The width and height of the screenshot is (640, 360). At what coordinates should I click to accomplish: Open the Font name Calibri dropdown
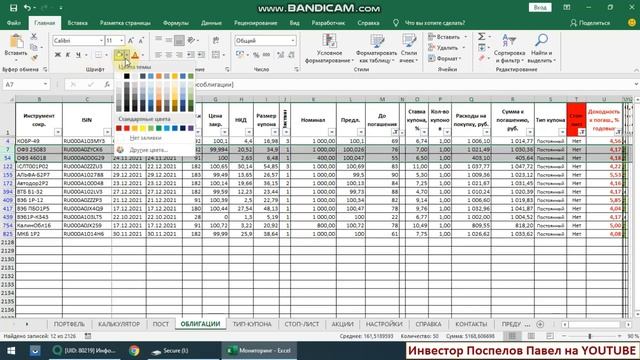pyautogui.click(x=101, y=40)
